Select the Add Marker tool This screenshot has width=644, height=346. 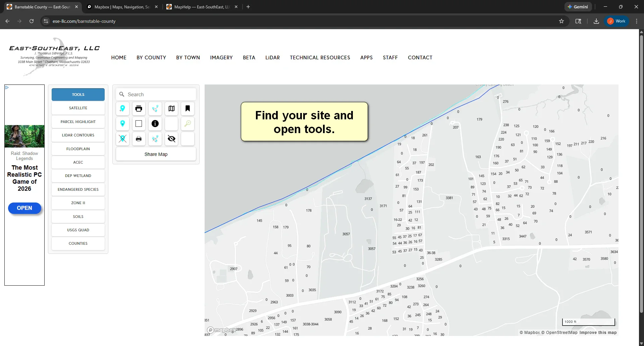(122, 109)
